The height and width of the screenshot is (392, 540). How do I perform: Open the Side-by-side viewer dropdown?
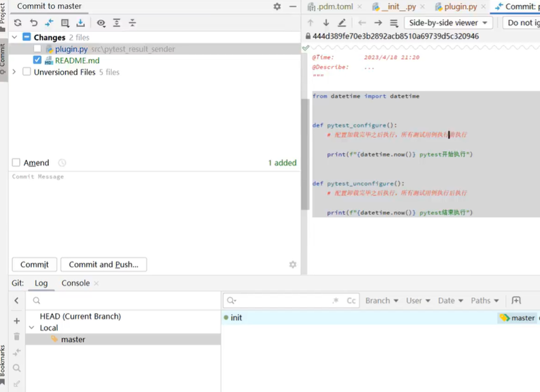pyautogui.click(x=448, y=23)
